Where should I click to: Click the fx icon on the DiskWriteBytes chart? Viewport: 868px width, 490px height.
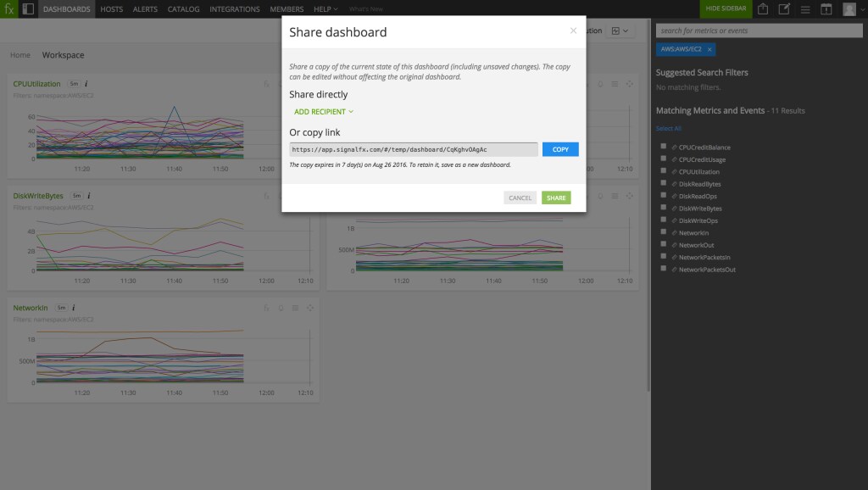pyautogui.click(x=266, y=196)
